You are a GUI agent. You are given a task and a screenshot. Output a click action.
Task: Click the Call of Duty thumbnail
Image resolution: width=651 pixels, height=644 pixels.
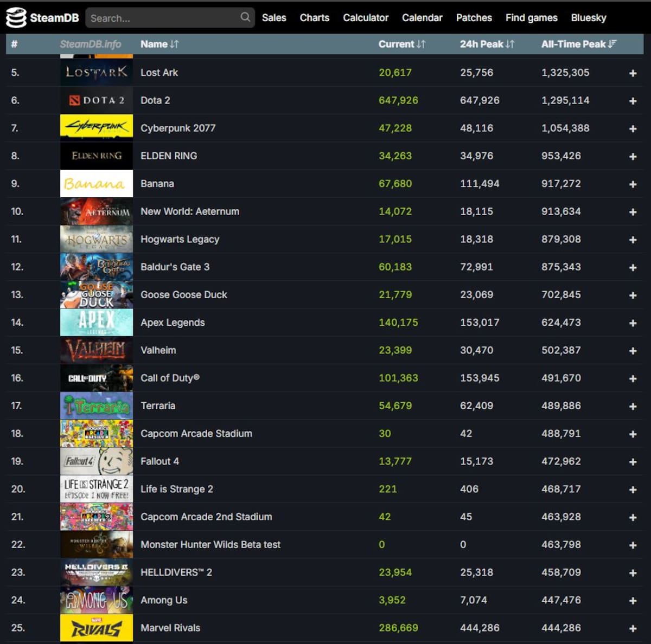[x=97, y=378]
